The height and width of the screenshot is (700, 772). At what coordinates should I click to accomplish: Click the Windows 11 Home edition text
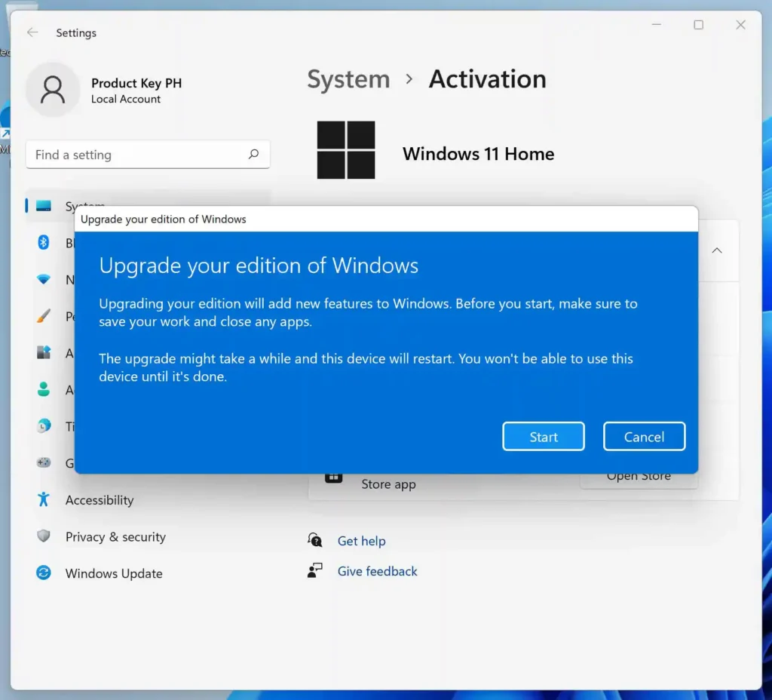(478, 154)
